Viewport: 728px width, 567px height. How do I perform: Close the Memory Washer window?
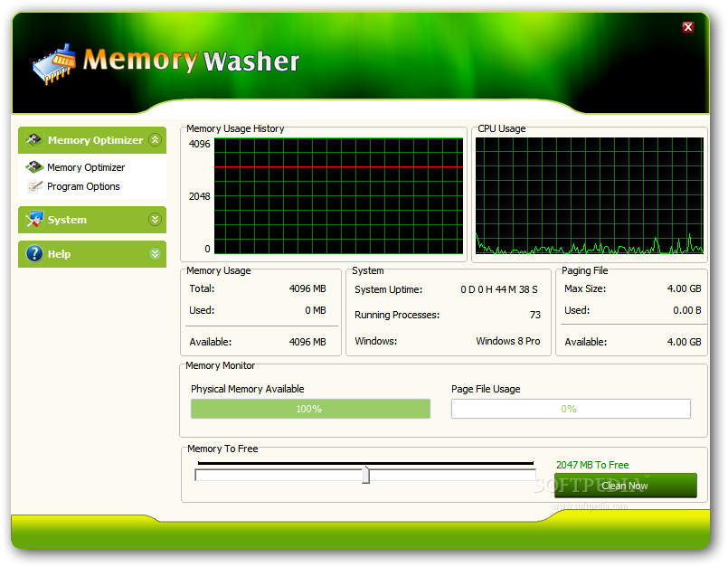688,27
